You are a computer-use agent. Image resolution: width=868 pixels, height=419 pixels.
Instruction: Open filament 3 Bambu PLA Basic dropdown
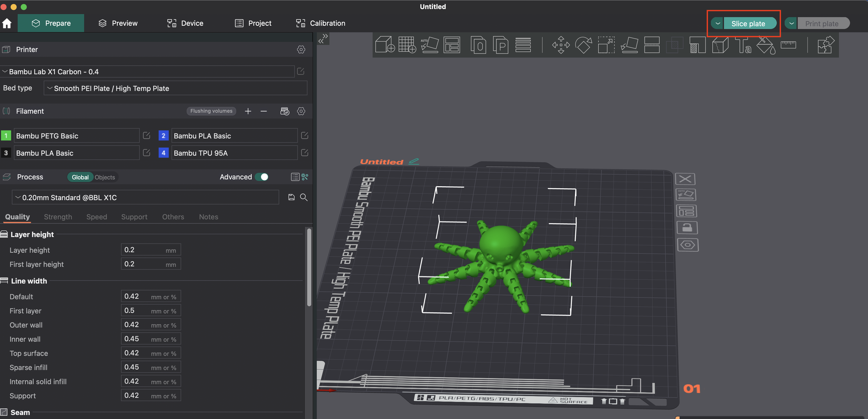click(76, 153)
